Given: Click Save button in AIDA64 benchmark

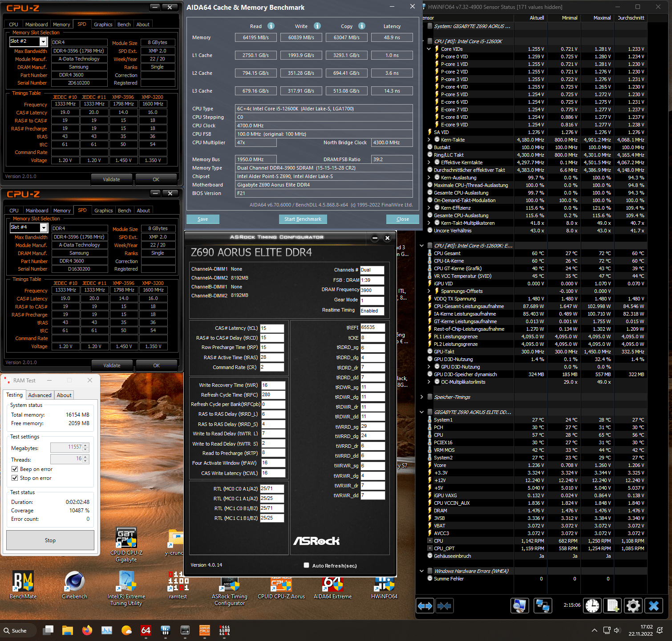Looking at the screenshot, I should tap(203, 219).
